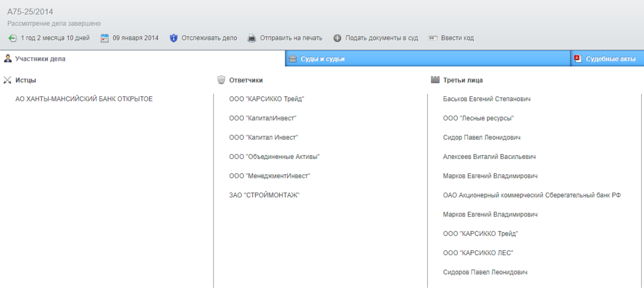Select defendant ООО "Объединенные Активы"
This screenshot has width=644, height=293.
coord(274,157)
